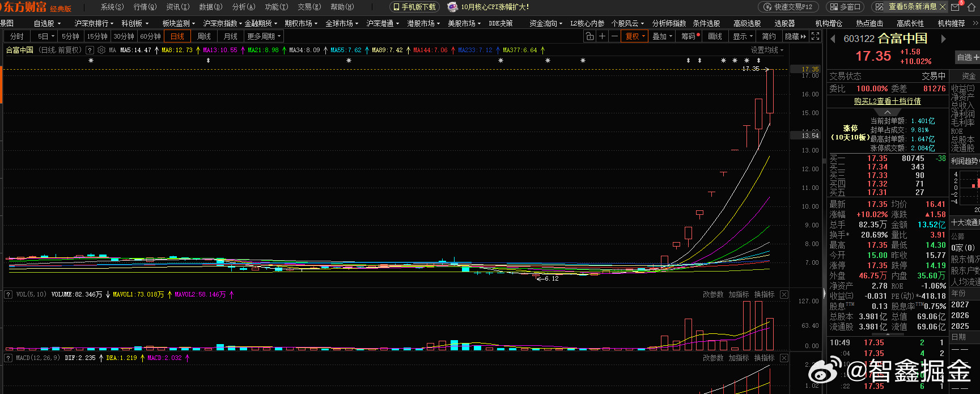980x394 pixels.
Task: Go to previous stock with left arrow
Action: click(x=833, y=39)
